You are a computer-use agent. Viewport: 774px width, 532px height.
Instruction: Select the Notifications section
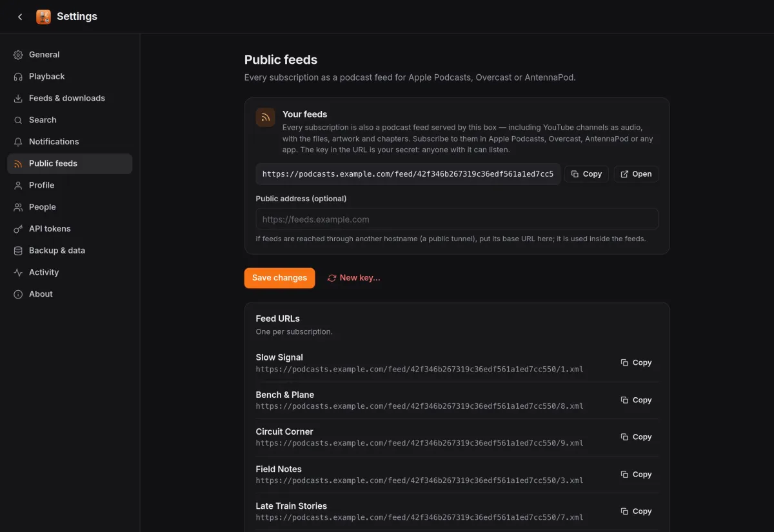(70, 142)
